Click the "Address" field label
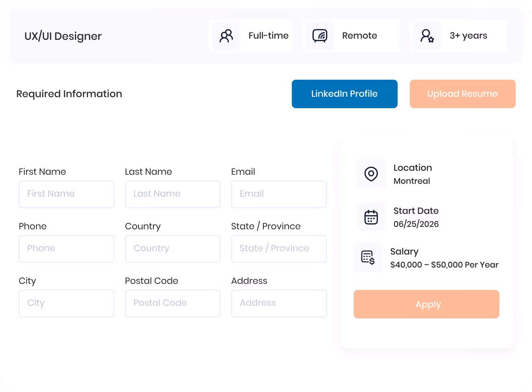Screen dimensions: 532x392 tap(249, 281)
